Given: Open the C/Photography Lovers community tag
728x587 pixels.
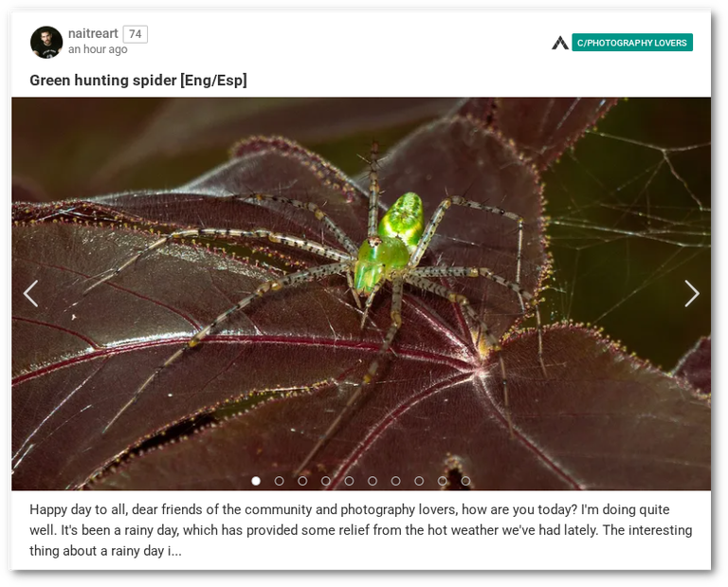Looking at the screenshot, I should click(x=632, y=43).
